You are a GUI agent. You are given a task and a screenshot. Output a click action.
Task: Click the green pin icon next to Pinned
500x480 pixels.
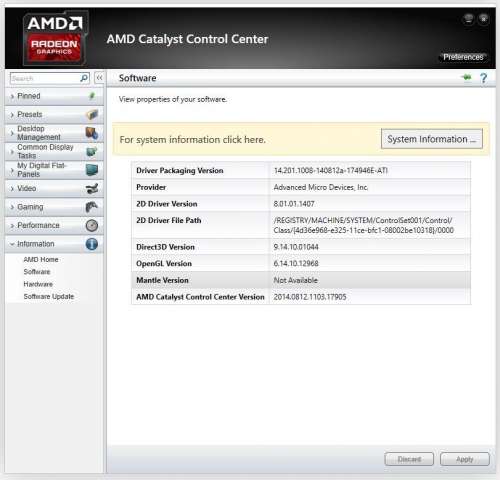pos(92,96)
